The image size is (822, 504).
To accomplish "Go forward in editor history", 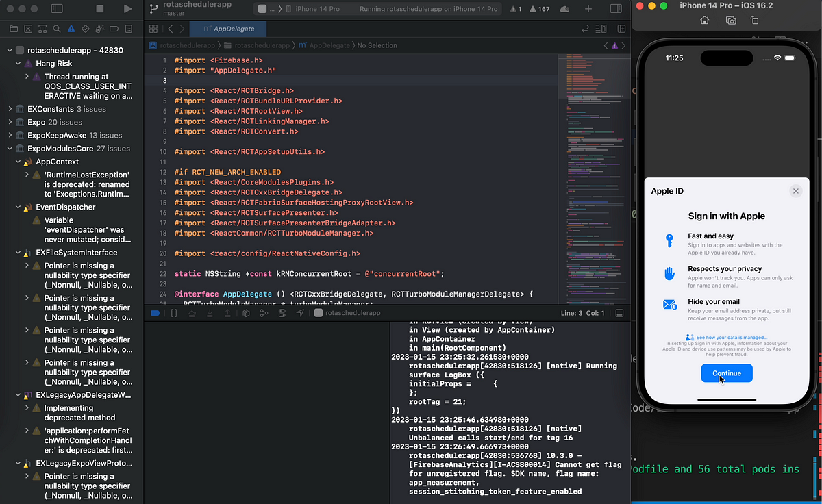I will click(x=182, y=29).
